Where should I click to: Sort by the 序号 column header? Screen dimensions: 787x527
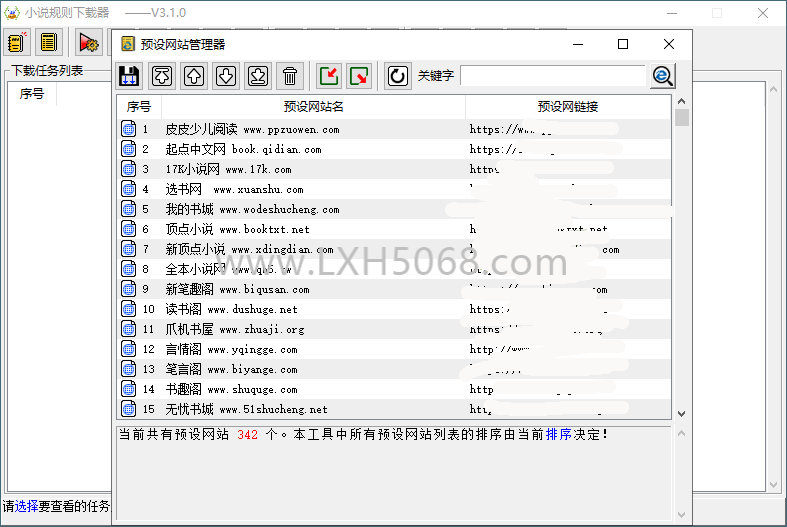pyautogui.click(x=139, y=106)
